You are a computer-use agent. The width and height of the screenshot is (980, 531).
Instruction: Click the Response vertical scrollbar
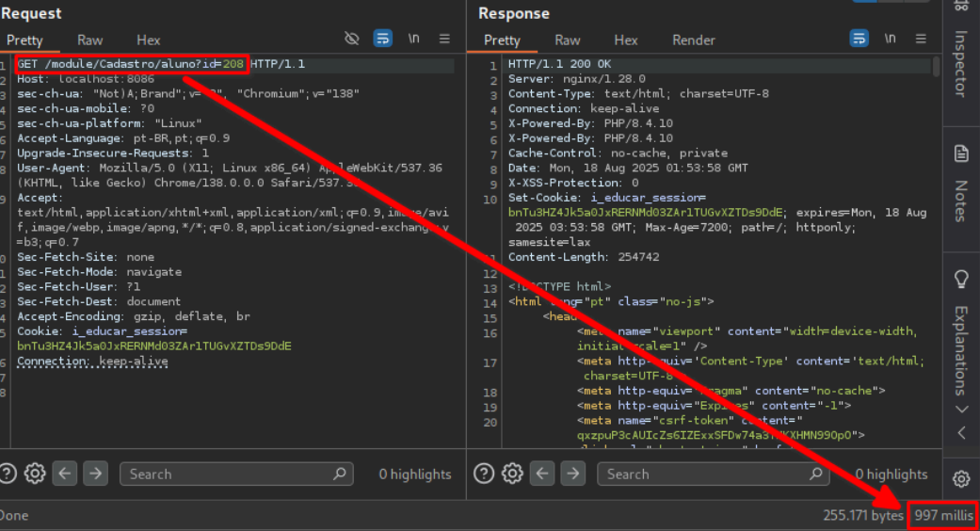(x=936, y=66)
